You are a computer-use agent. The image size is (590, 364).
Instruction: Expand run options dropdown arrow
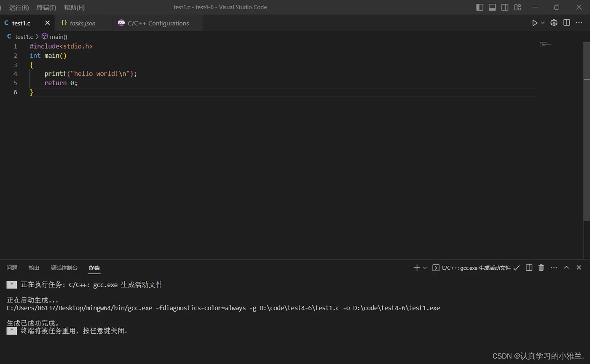pos(543,23)
